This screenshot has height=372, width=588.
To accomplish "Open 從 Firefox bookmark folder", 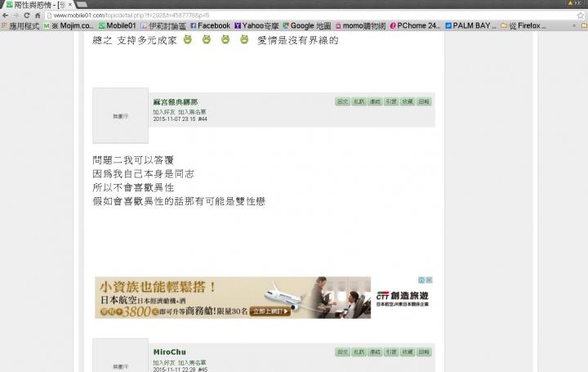I will 523,26.
